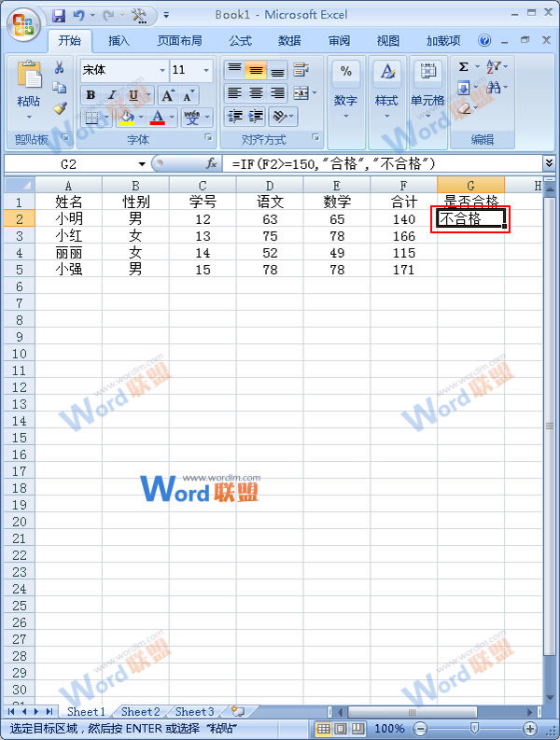Click the Insert Function fx button
Viewport: 560px width, 740px height.
pos(212,163)
